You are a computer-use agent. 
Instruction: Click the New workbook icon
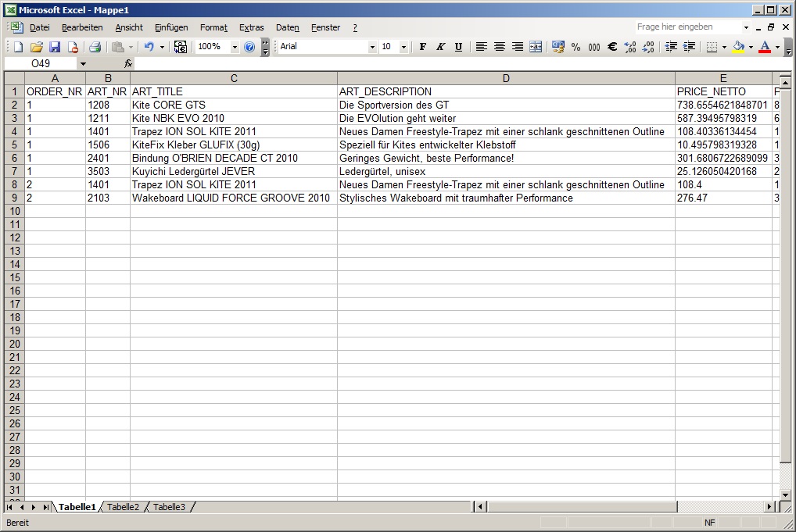(18, 47)
